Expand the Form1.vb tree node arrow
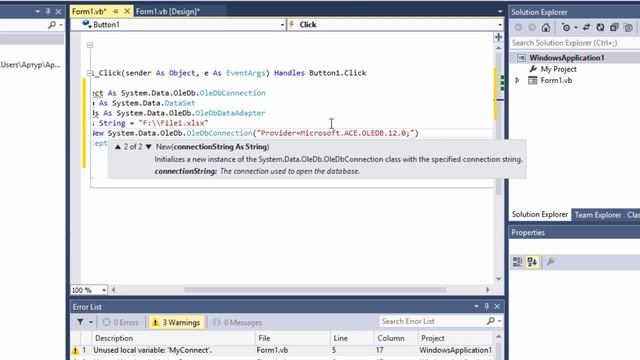Screen dimensions: 640x360 [x=517, y=80]
